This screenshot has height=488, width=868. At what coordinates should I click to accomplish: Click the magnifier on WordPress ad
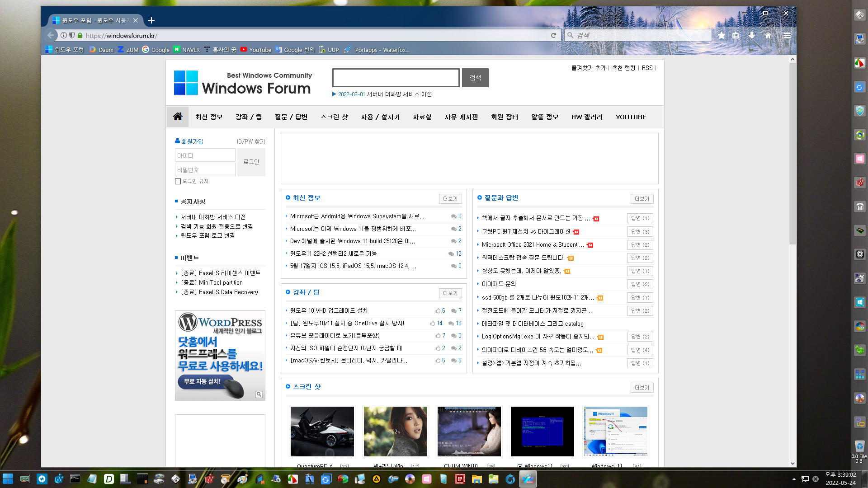click(259, 394)
